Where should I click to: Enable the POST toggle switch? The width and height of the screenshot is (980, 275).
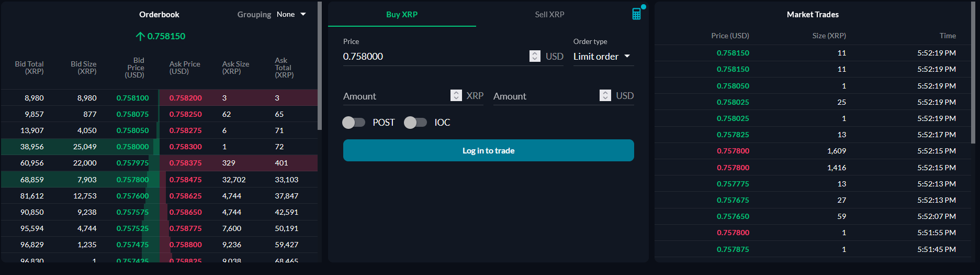[x=354, y=123]
